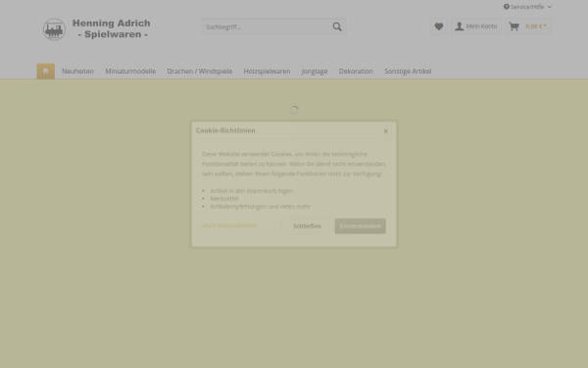The image size is (588, 368).
Task: Open the Sonstige Artikel category
Action: [408, 72]
